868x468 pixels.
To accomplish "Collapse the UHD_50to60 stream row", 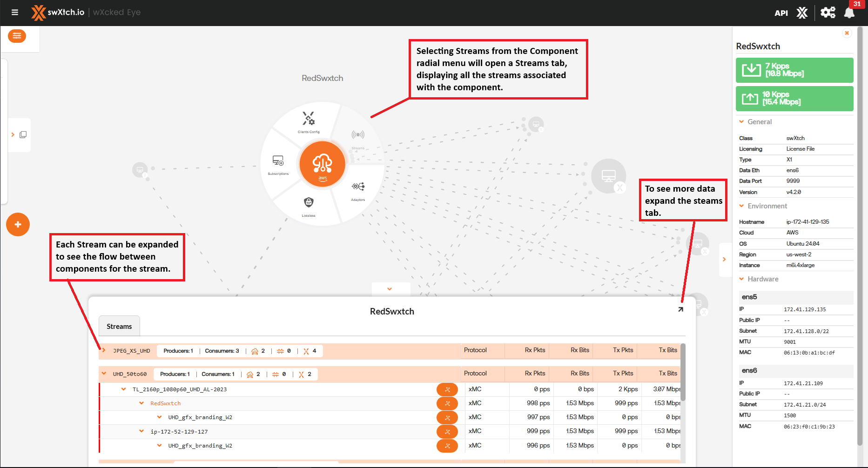I will pyautogui.click(x=104, y=374).
